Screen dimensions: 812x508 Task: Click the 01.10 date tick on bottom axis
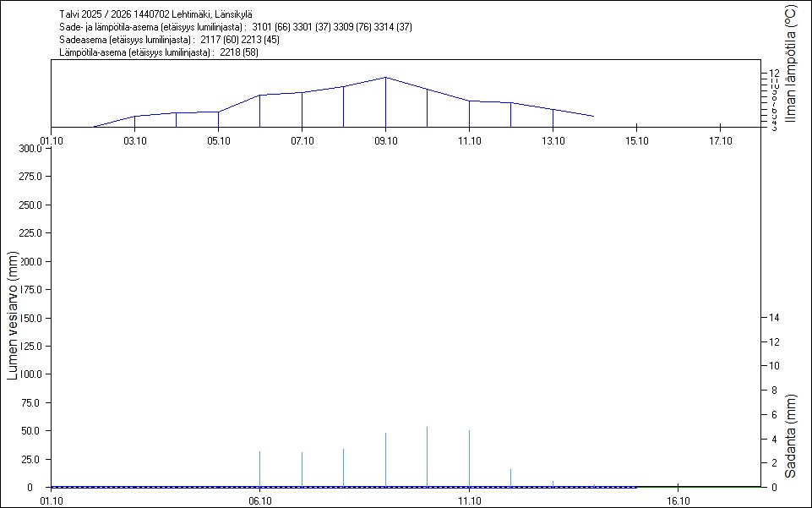51,500
